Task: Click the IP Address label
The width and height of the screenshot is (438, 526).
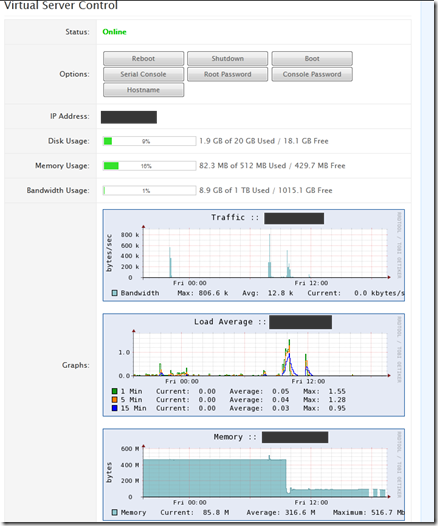Action: point(70,116)
